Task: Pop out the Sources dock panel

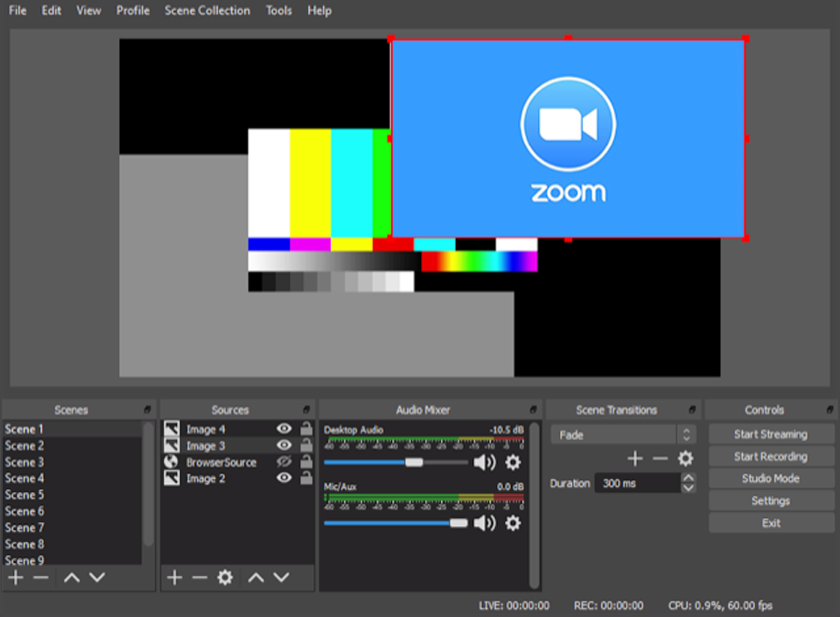Action: click(306, 410)
